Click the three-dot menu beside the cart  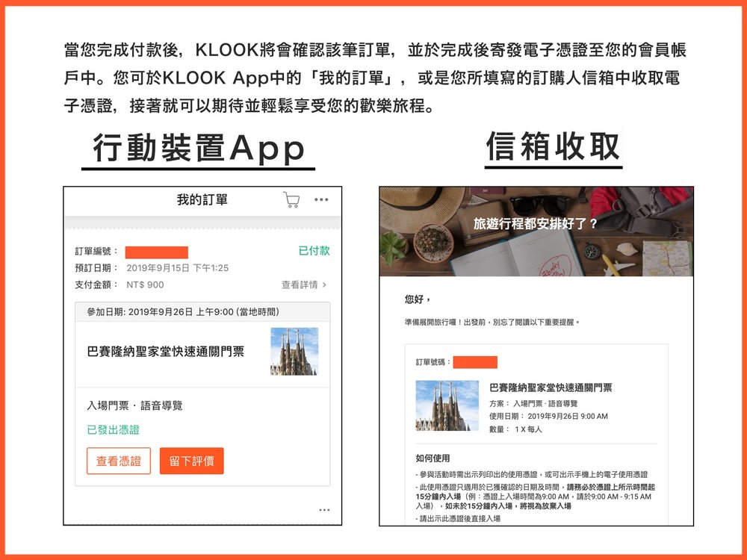[320, 199]
